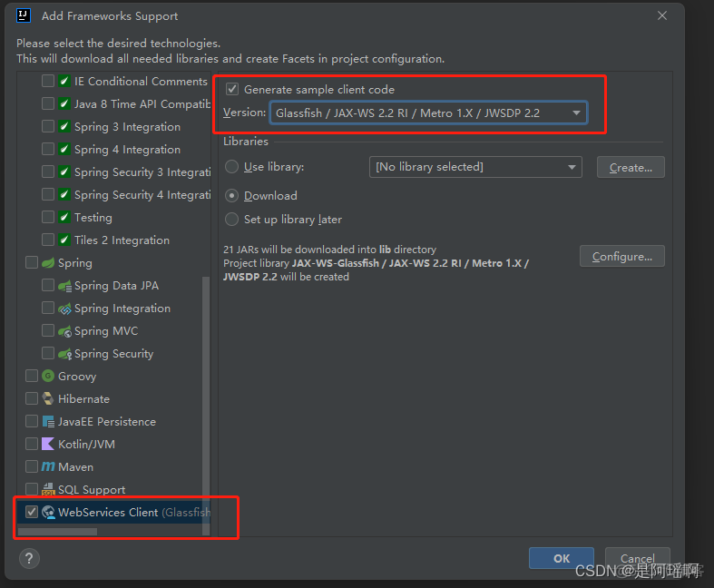Click the green check icon beside Tiles 2 Integration

tap(64, 240)
